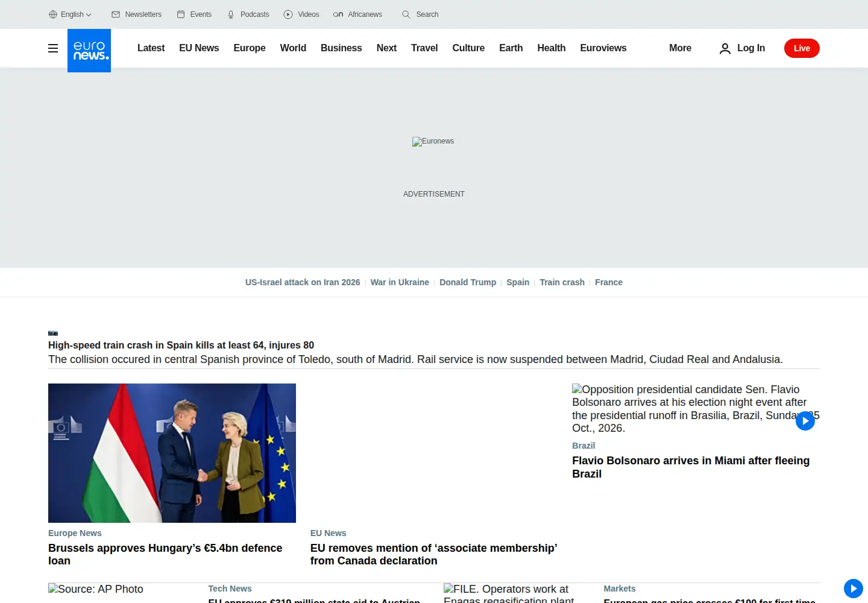Open the Latest section
The image size is (868, 603).
point(151,48)
